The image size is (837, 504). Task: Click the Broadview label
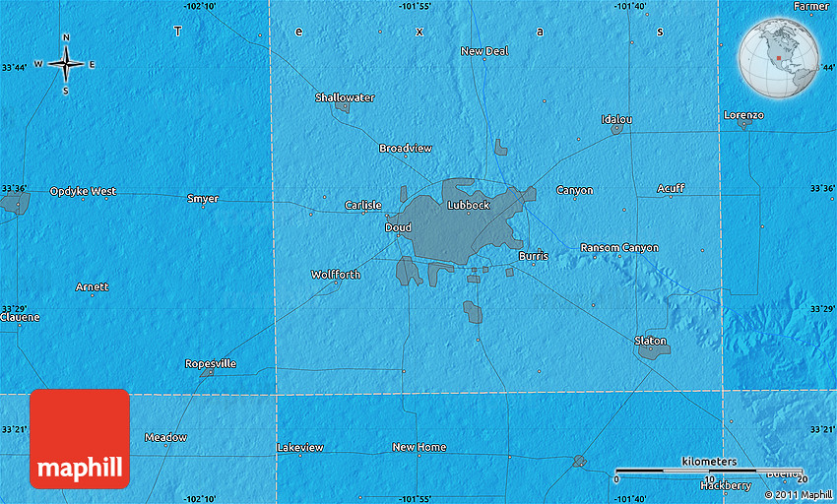(406, 149)
